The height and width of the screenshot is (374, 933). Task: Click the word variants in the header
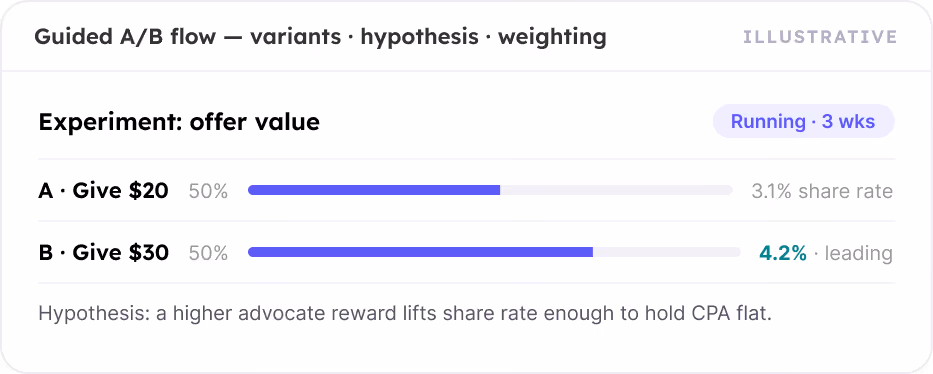[296, 37]
